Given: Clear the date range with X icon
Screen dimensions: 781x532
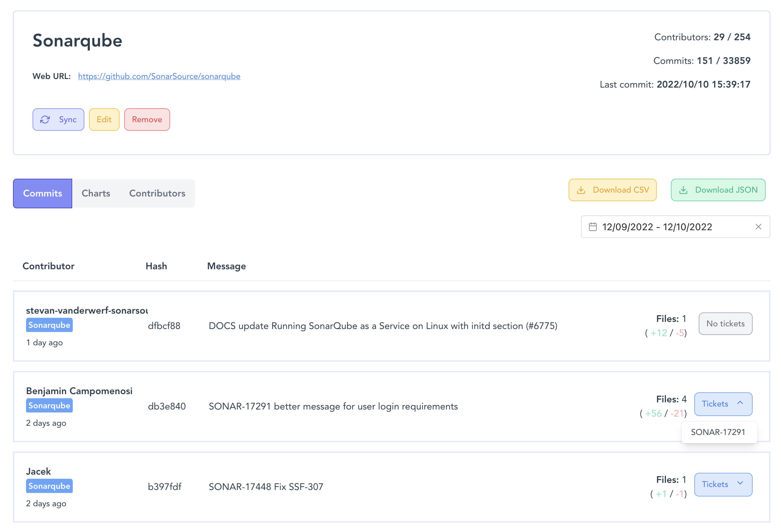Looking at the screenshot, I should 759,227.
